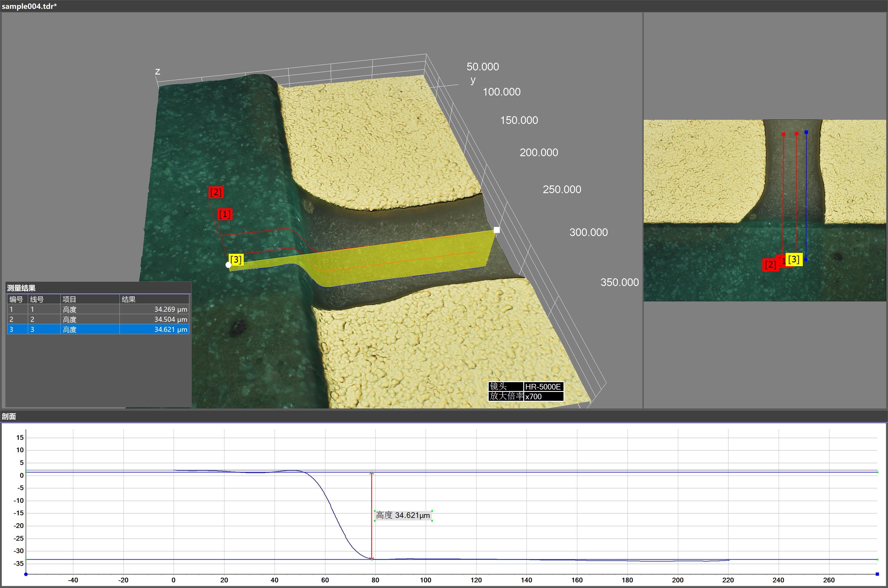This screenshot has height=588, width=888.
Task: Click the 测量结果 panel title
Action: 21,288
